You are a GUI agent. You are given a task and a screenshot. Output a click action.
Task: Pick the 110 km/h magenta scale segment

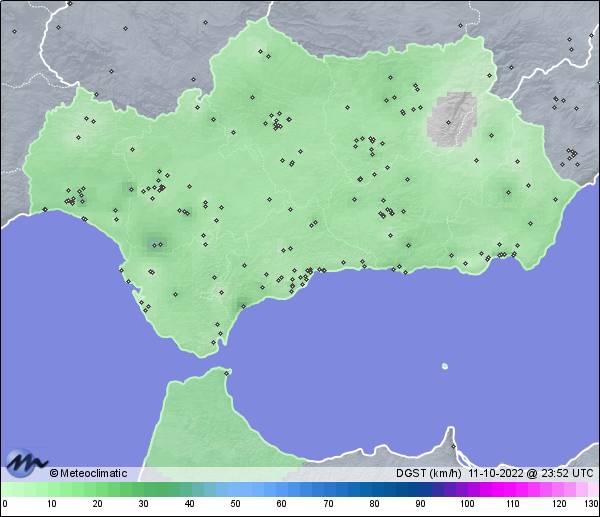point(511,490)
